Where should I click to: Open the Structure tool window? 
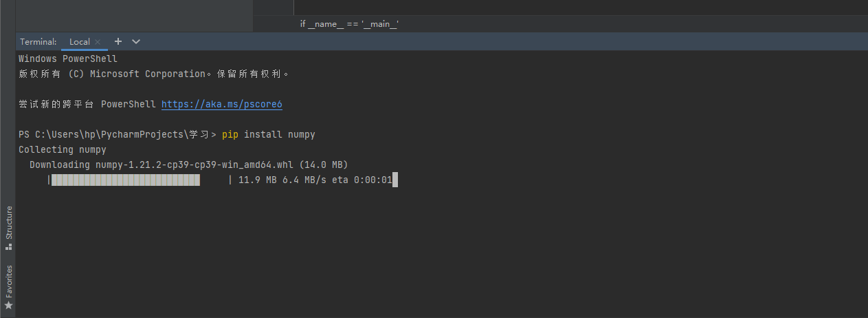[8, 226]
